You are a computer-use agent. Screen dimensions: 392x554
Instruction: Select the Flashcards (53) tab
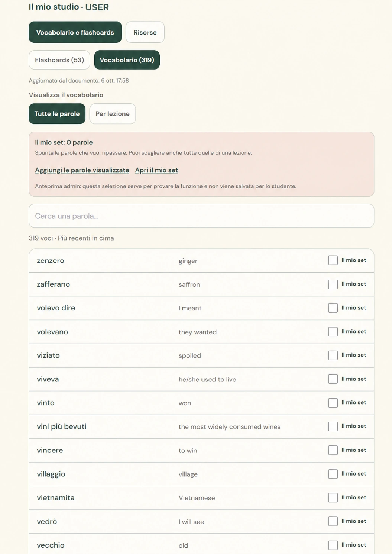(x=59, y=60)
